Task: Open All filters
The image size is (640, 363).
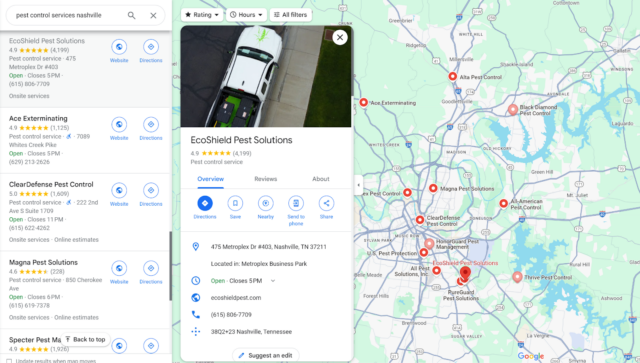Action: 291,15
